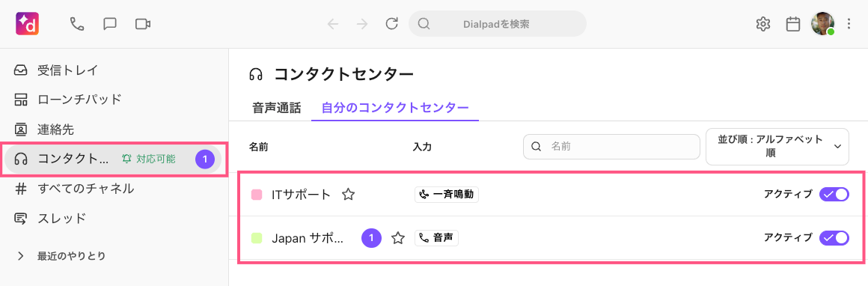Click the bell icon next to 対応可能

point(127,159)
